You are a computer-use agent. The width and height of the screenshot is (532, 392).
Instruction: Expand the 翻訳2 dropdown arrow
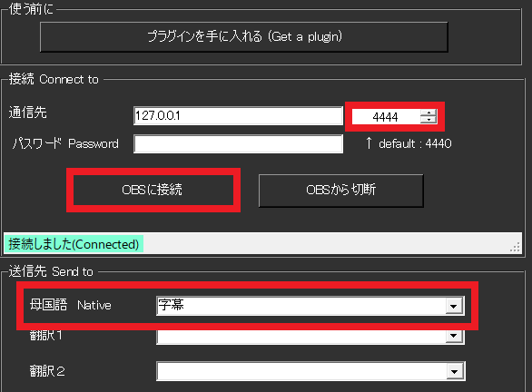pyautogui.click(x=454, y=371)
